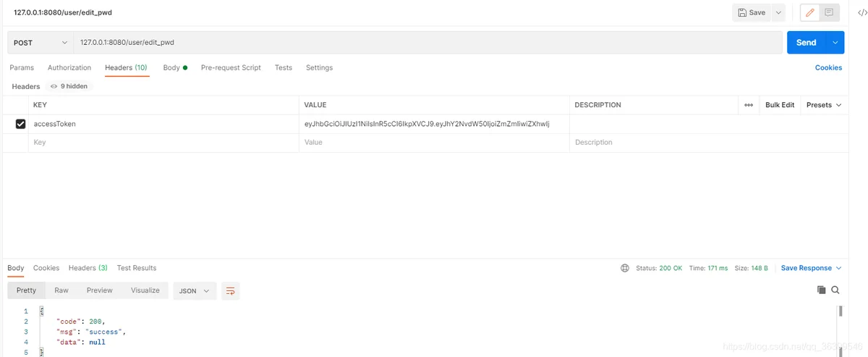Select the Visualize view button
Viewport: 868px width, 357px height.
click(x=145, y=290)
